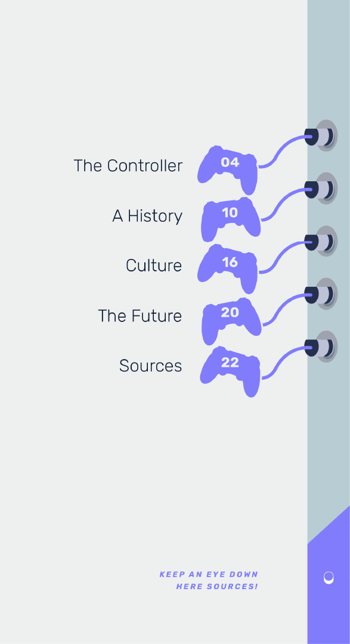Click the plug socket wired to controller 22
The width and height of the screenshot is (350, 644).
(x=321, y=347)
